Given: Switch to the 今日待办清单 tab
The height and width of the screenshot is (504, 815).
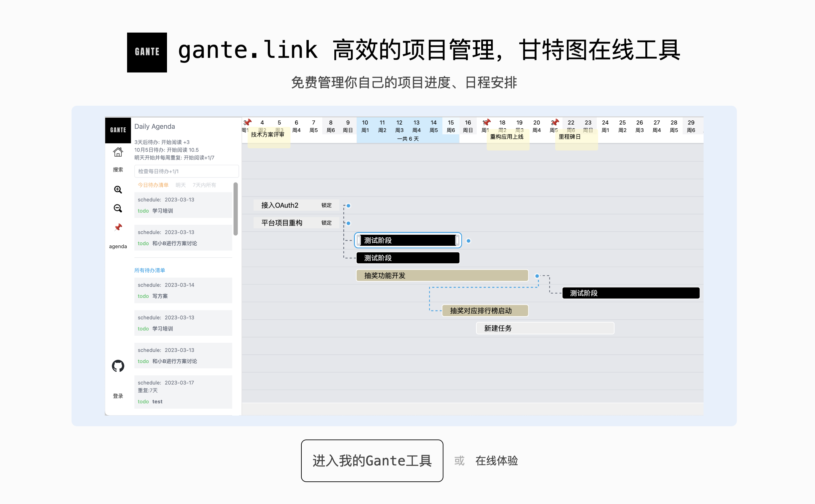Looking at the screenshot, I should coord(153,185).
